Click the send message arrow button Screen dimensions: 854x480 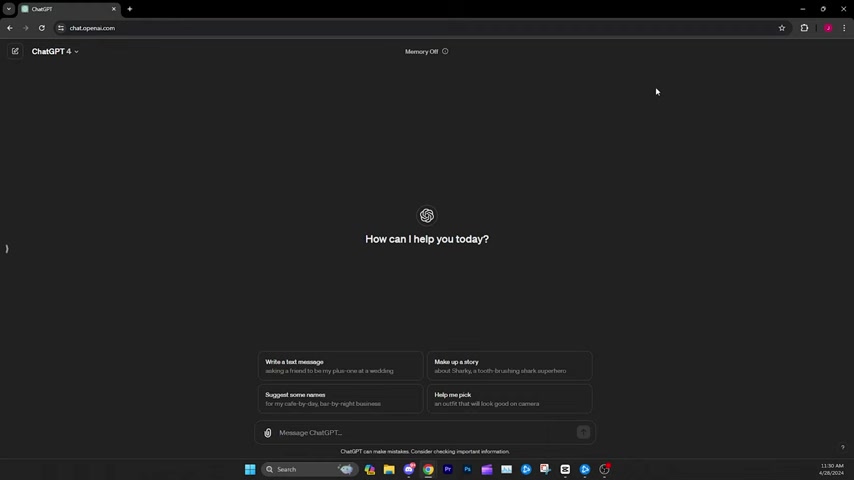(x=583, y=432)
